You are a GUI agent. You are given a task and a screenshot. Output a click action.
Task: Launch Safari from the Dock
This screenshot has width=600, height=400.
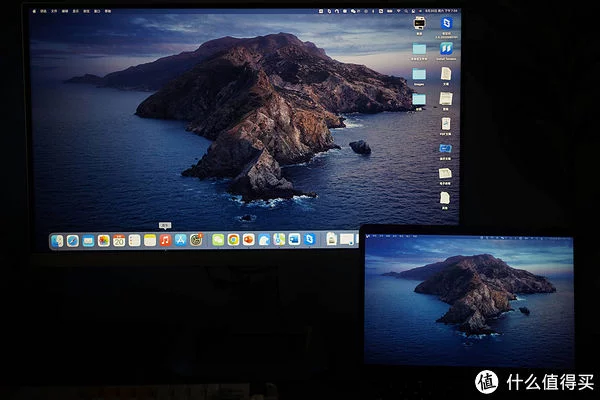coord(73,241)
